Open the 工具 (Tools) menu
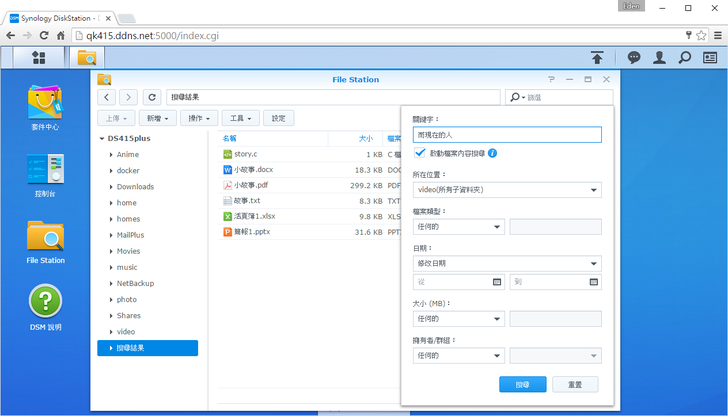The image size is (728, 416). 238,118
